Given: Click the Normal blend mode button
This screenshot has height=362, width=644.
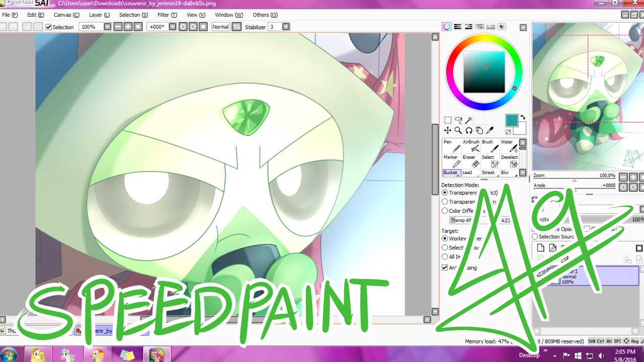Looking at the screenshot, I should tap(220, 27).
